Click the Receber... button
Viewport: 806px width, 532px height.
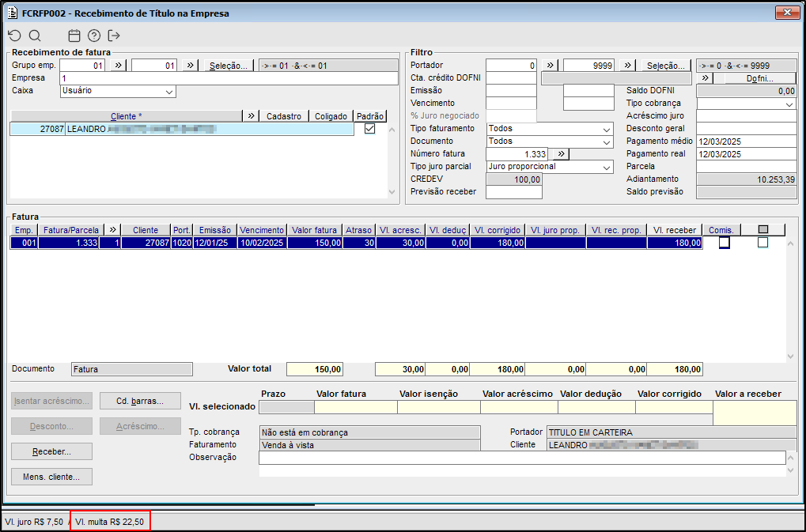coord(52,451)
